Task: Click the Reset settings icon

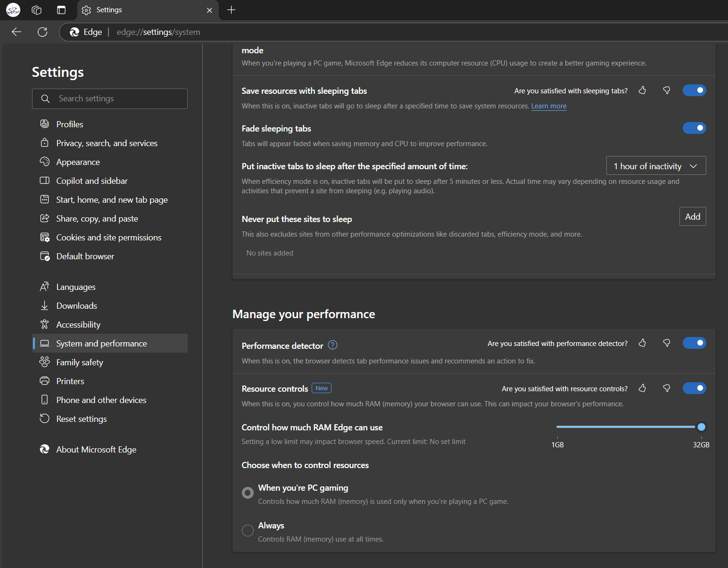Action: click(x=45, y=418)
